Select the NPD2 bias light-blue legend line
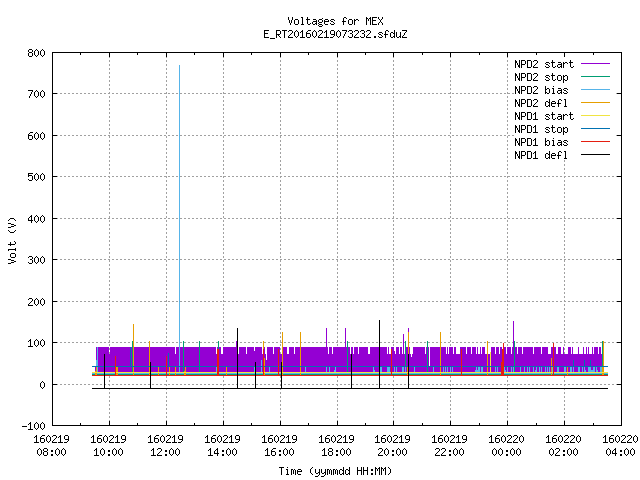Viewport: 640px width, 480px height. point(595,90)
